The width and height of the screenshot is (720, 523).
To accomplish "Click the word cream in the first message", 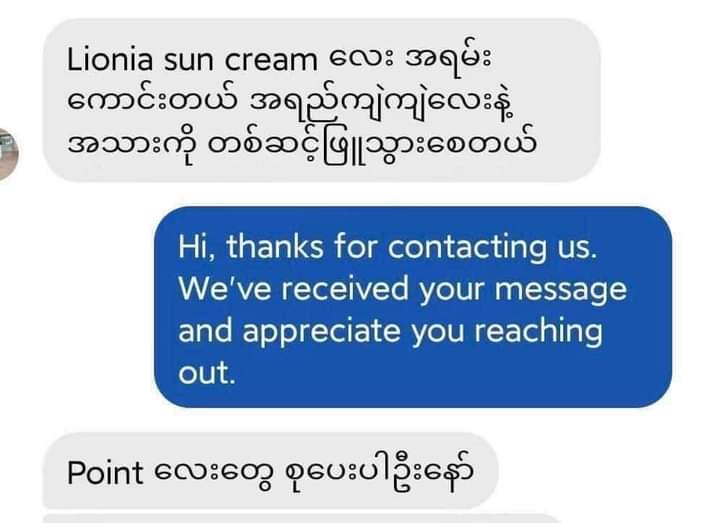I will point(271,61).
